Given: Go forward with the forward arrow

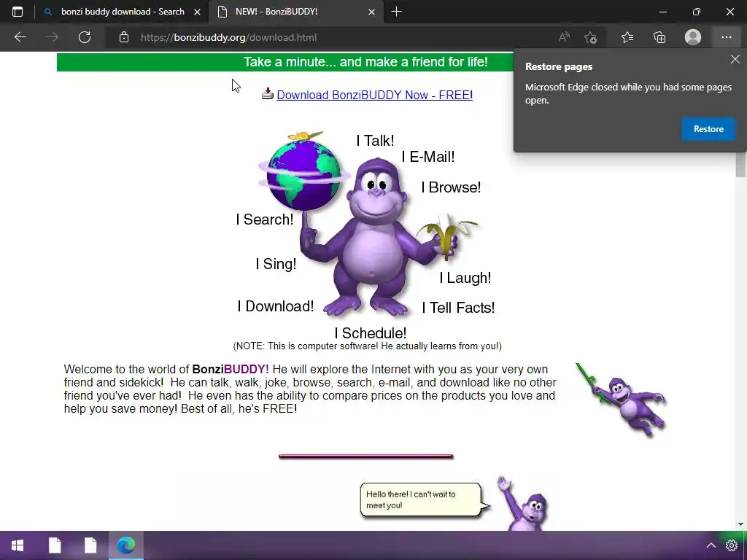Looking at the screenshot, I should [52, 37].
